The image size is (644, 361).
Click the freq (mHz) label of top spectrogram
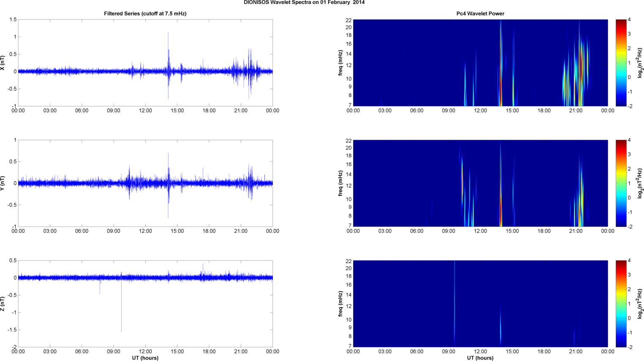340,63
